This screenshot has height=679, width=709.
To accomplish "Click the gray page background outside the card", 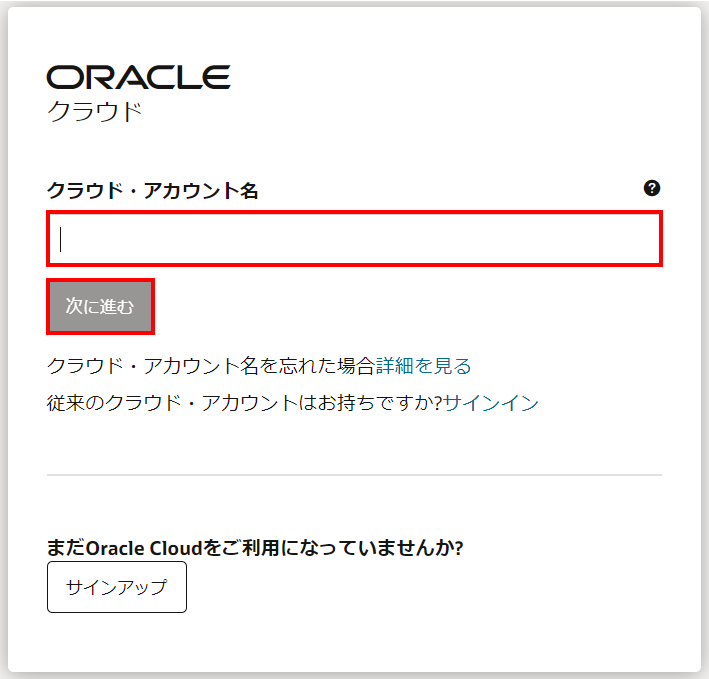I will pyautogui.click(x=704, y=340).
